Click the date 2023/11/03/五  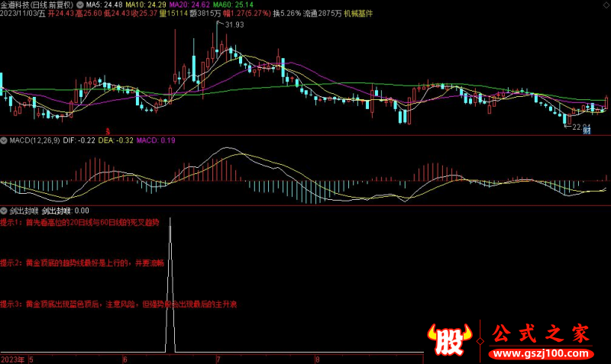pyautogui.click(x=23, y=14)
